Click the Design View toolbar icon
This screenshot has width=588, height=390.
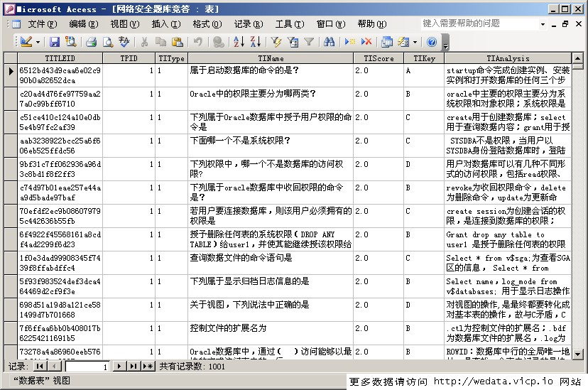(26, 42)
